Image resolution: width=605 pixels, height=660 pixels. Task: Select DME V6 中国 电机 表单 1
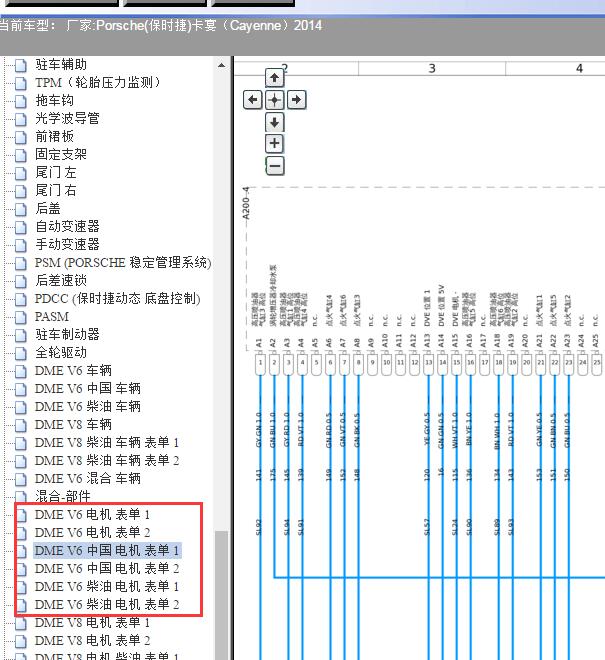[107, 551]
